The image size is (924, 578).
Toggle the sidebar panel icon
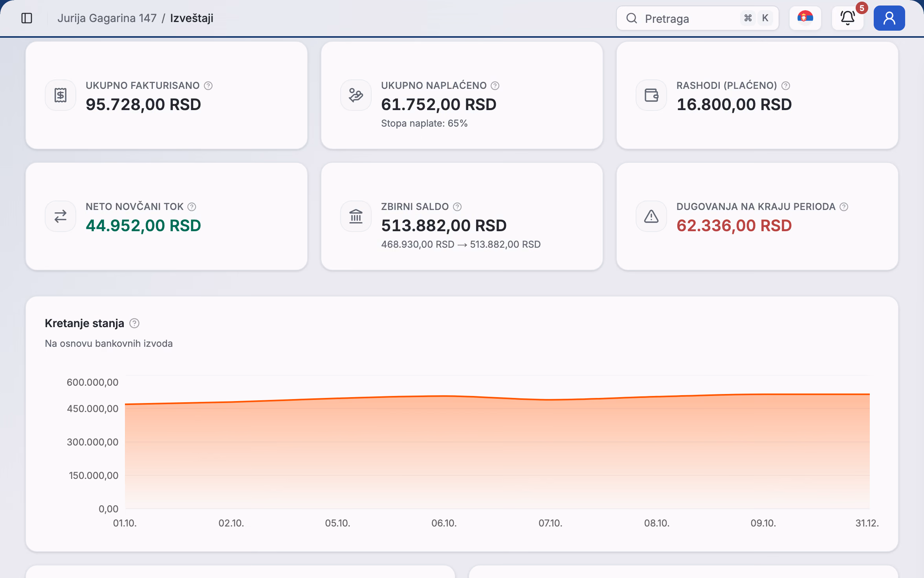[x=27, y=18]
